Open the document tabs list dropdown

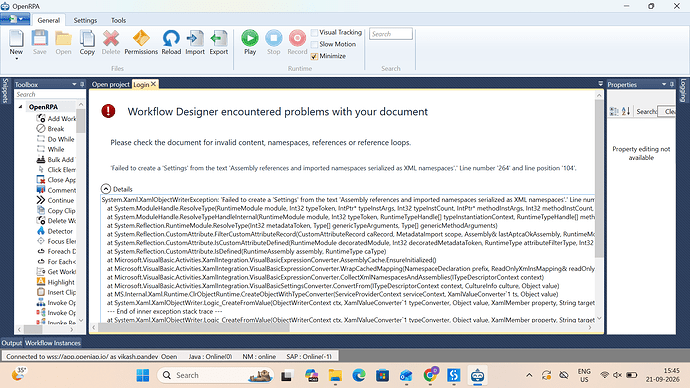pos(600,84)
